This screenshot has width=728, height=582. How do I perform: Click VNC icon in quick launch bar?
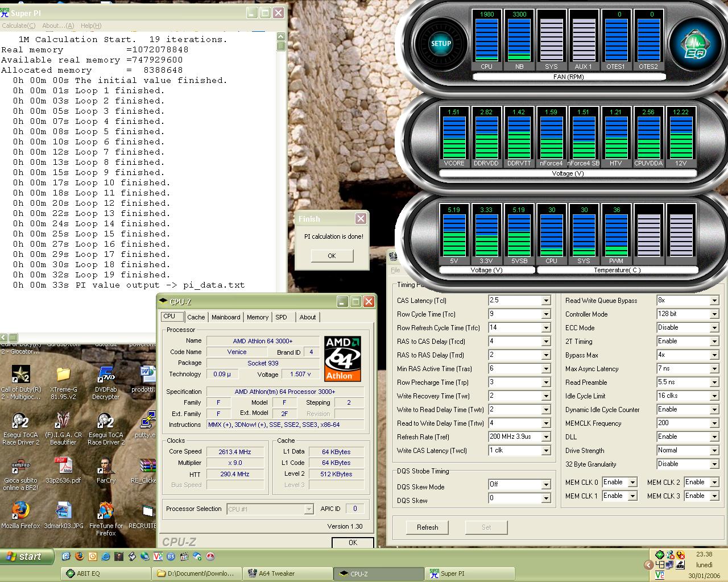(x=158, y=556)
